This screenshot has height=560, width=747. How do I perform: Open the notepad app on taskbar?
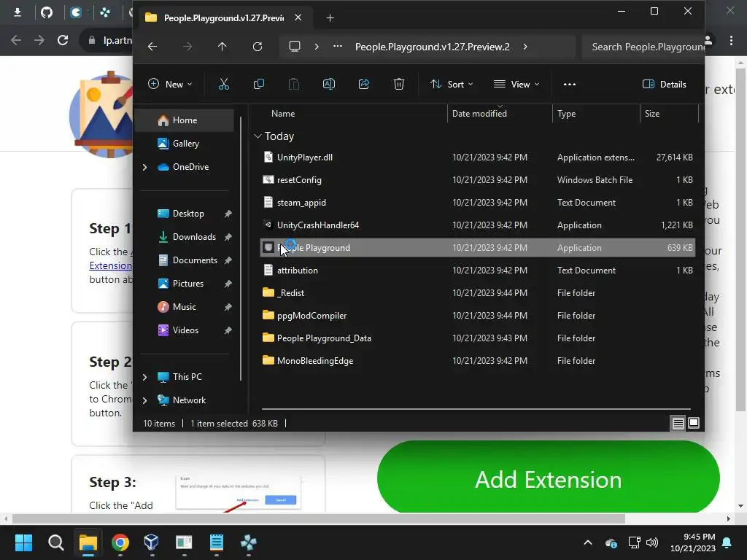click(x=216, y=542)
